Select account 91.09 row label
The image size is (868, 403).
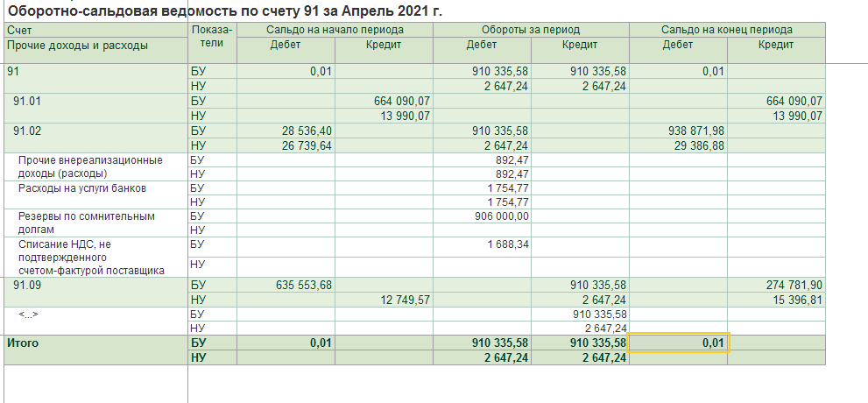click(30, 285)
